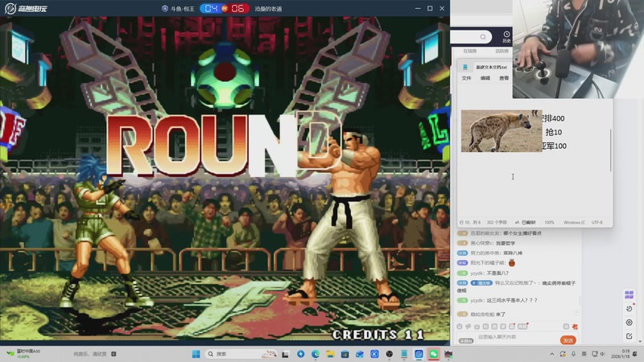Image resolution: width=644 pixels, height=362 pixels.
Task: Click the Notepad file icon in title tab
Action: [465, 67]
